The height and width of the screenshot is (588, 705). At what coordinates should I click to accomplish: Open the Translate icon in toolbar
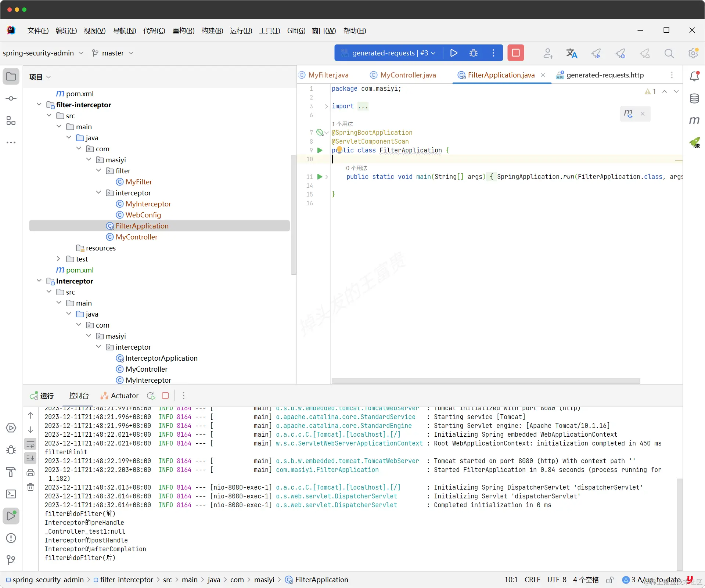tap(572, 53)
